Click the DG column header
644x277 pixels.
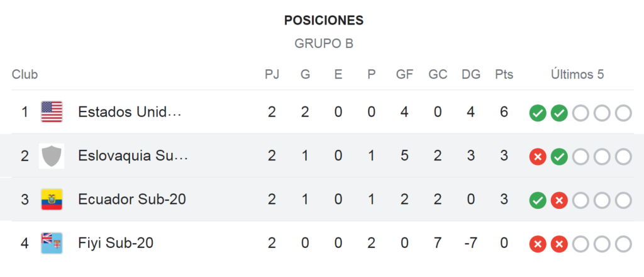pos(470,74)
